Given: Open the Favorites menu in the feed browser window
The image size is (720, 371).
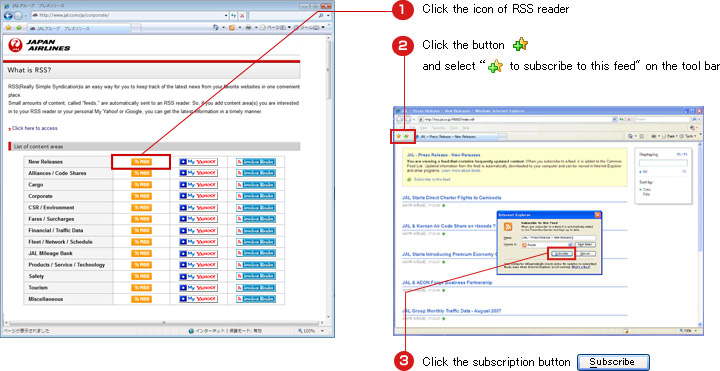Looking at the screenshot, I should (x=438, y=128).
